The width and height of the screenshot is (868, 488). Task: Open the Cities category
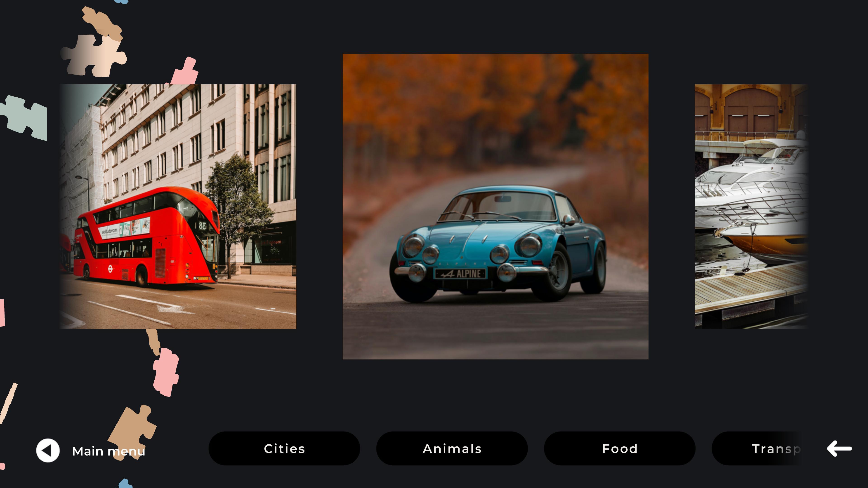click(284, 449)
